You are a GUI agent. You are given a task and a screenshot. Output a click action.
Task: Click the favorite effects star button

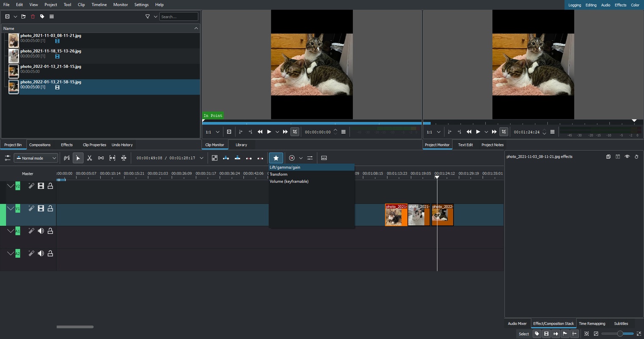point(276,158)
